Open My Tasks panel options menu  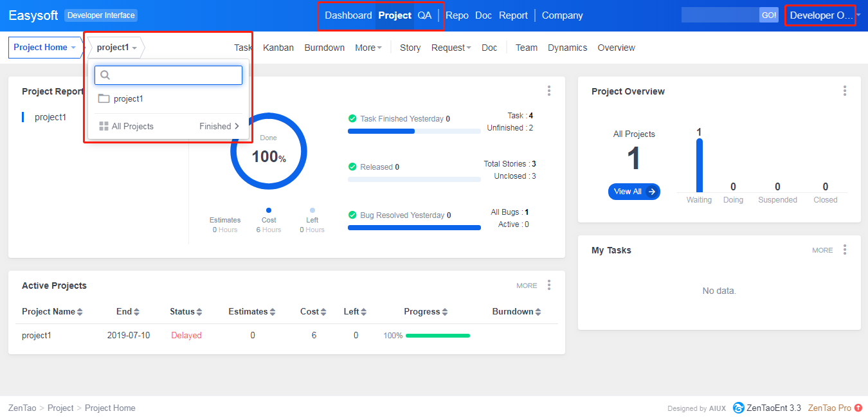[x=844, y=250]
